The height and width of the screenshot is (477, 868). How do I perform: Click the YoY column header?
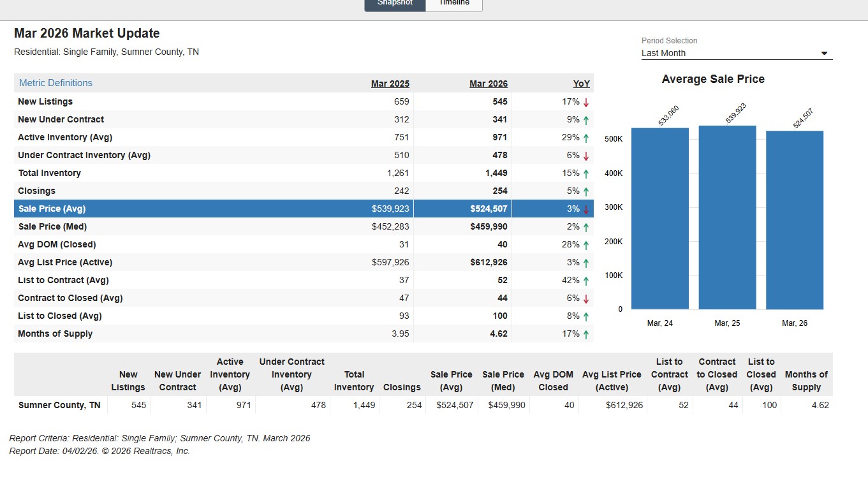tap(581, 84)
